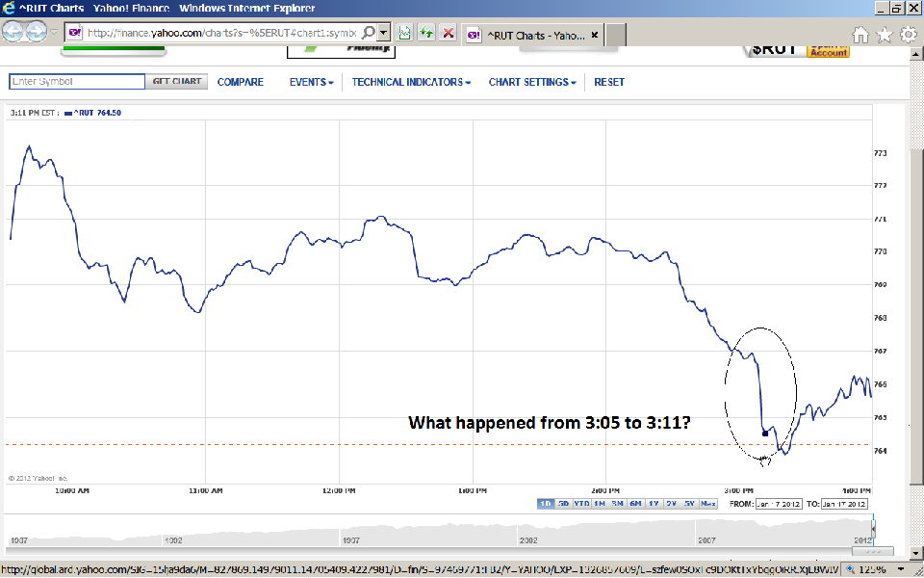Open the TECHNICAL INDICATORS dropdown

[x=411, y=82]
